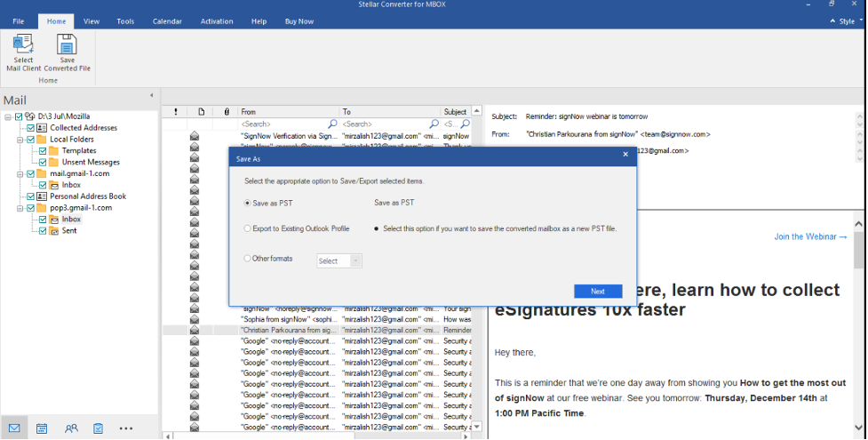Collapse the Mail pane arrow
The image size is (868, 440).
[x=152, y=95]
